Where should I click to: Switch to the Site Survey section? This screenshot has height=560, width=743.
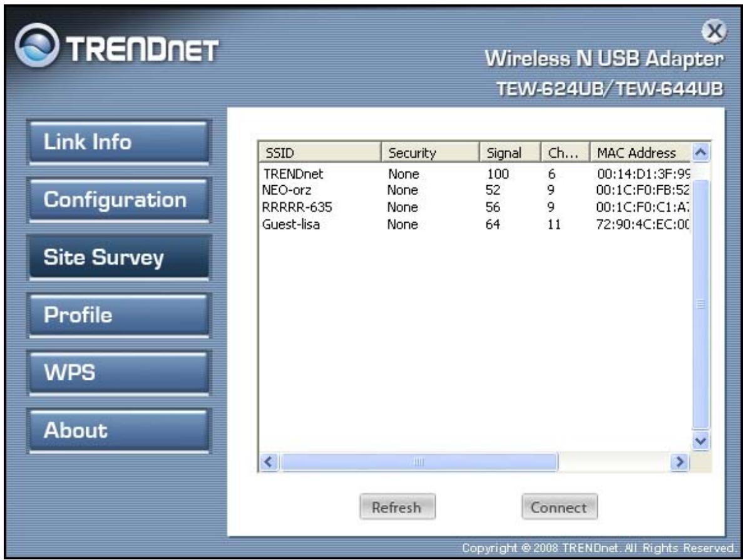point(118,257)
